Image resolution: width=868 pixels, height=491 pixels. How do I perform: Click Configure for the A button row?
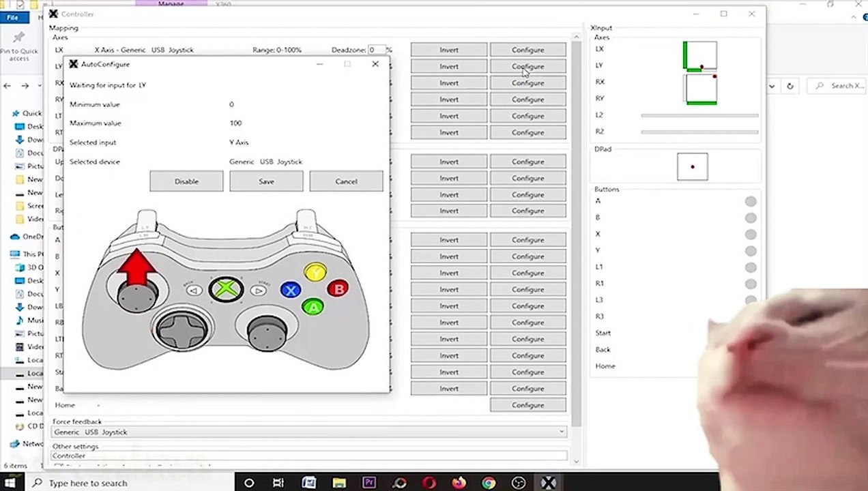(x=528, y=240)
